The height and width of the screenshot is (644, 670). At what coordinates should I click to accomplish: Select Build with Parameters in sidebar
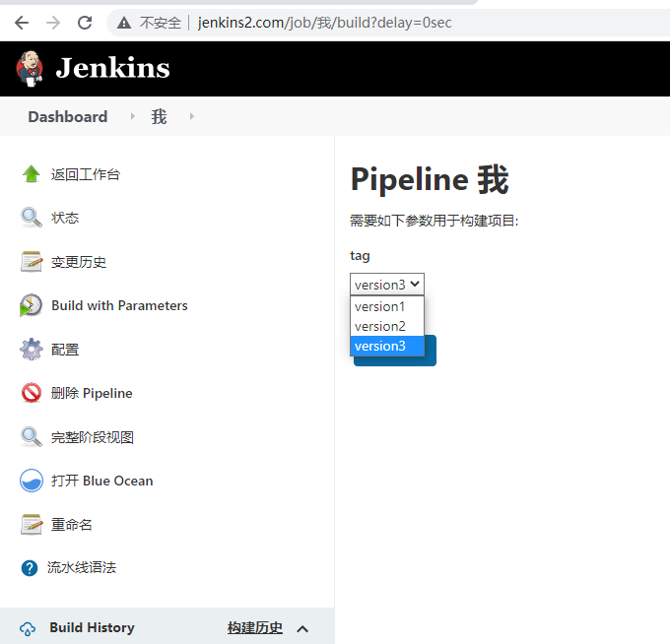point(119,305)
